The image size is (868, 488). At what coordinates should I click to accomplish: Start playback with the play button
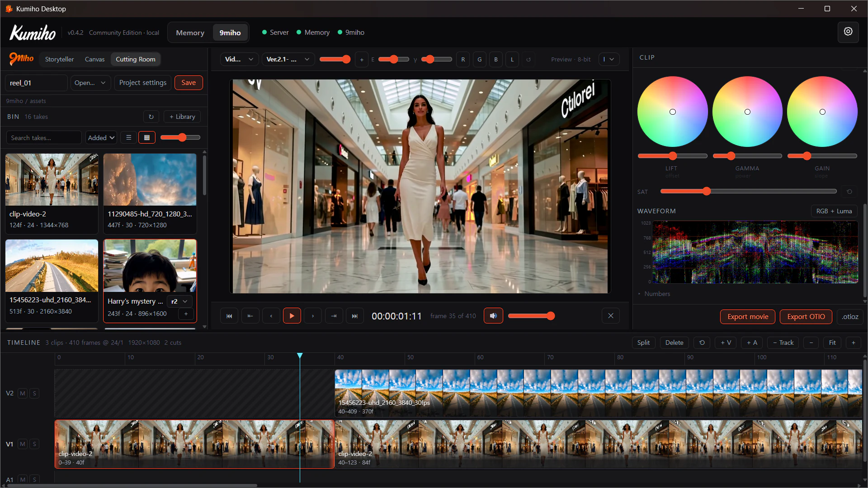tap(292, 316)
